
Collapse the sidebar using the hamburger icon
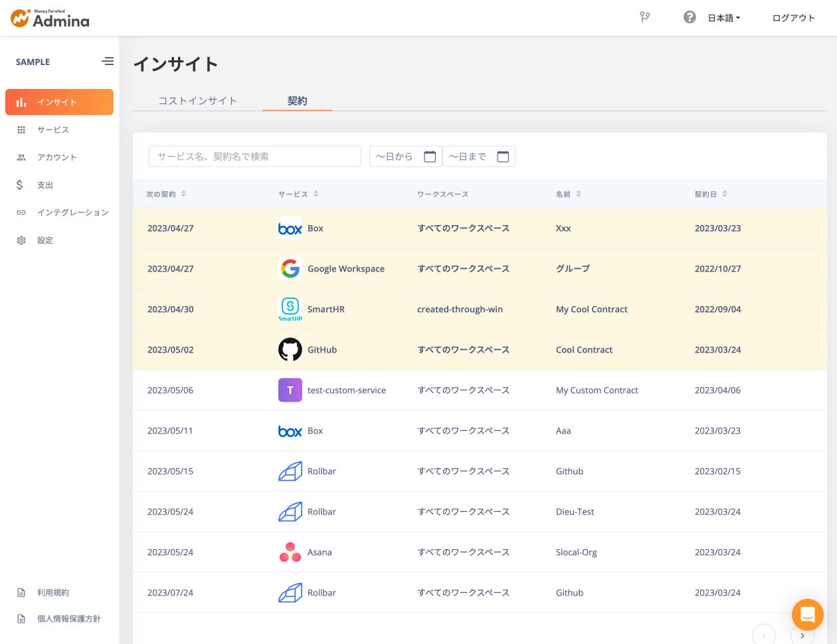click(x=108, y=61)
